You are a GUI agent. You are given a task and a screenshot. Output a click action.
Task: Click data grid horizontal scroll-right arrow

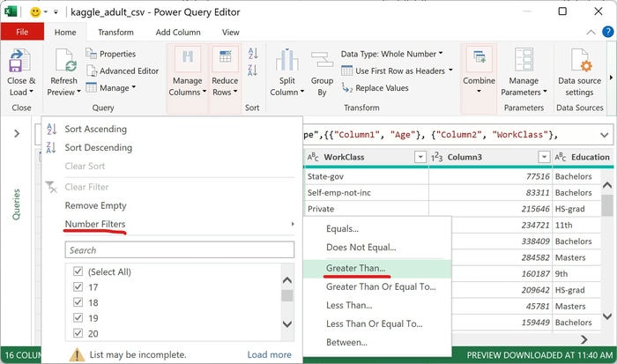point(584,339)
